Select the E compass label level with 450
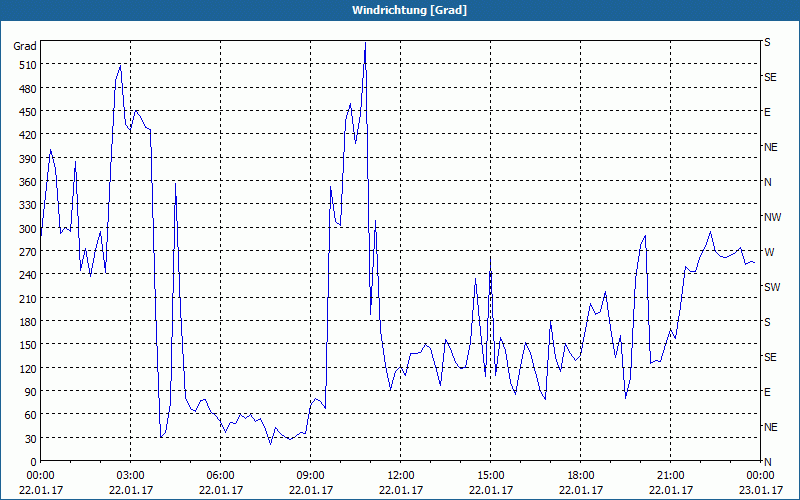 tap(767, 112)
